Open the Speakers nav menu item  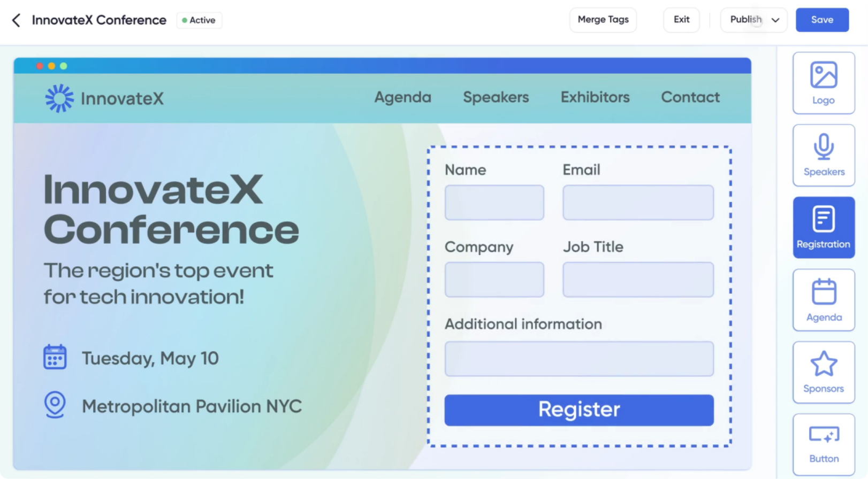coord(496,97)
